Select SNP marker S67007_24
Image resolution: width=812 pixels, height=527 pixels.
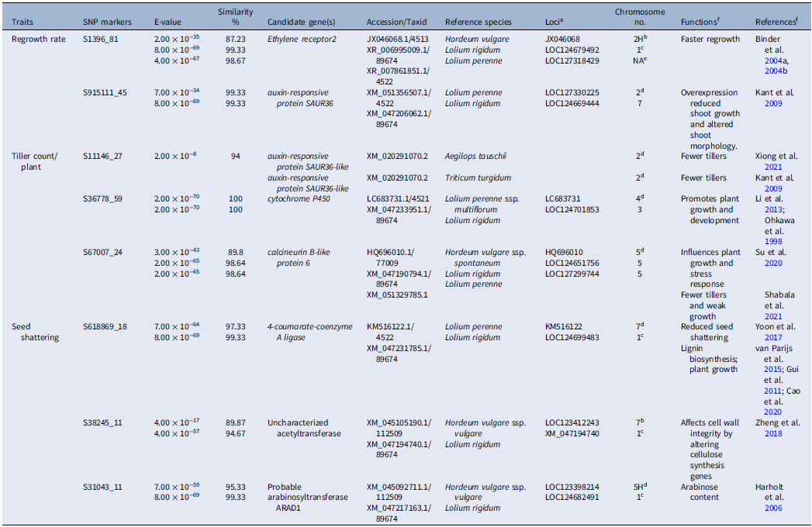[102, 252]
